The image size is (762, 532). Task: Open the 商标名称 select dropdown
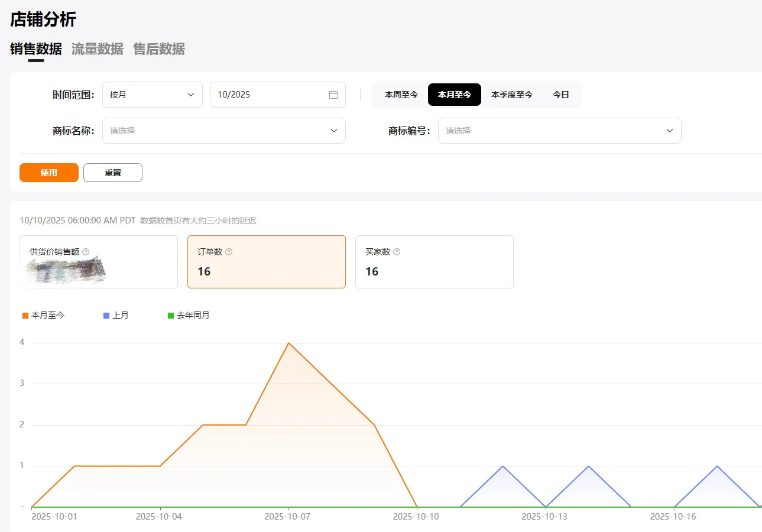[x=224, y=131]
